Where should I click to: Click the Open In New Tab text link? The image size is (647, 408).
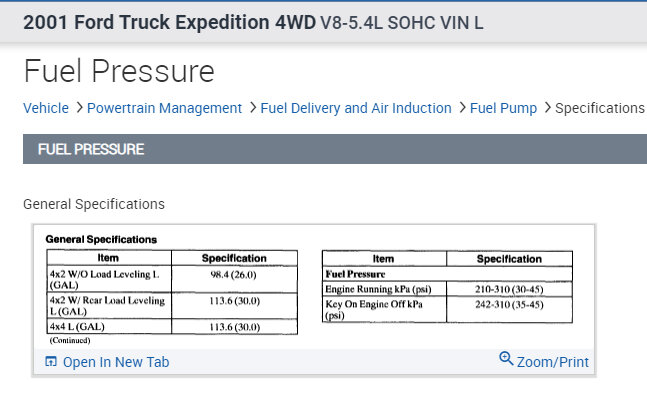pos(115,362)
